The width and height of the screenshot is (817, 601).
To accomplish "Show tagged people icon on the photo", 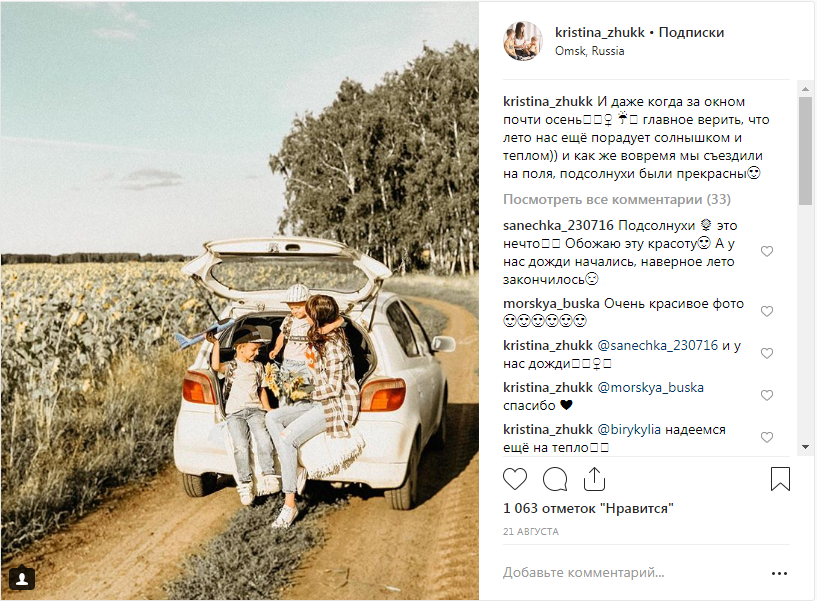I will [22, 579].
